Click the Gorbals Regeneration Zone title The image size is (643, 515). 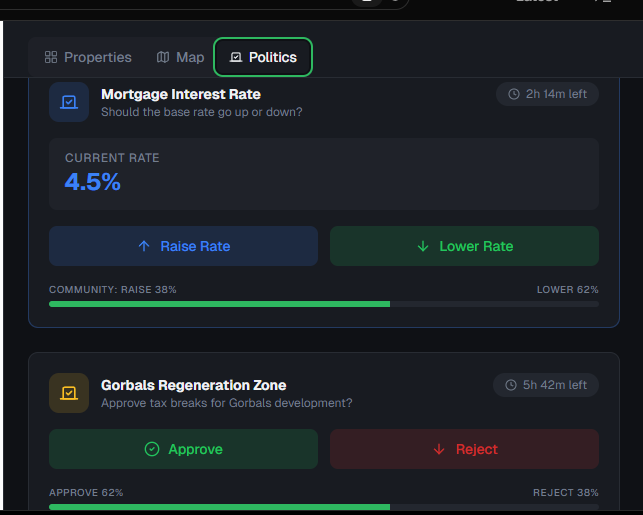[194, 385]
